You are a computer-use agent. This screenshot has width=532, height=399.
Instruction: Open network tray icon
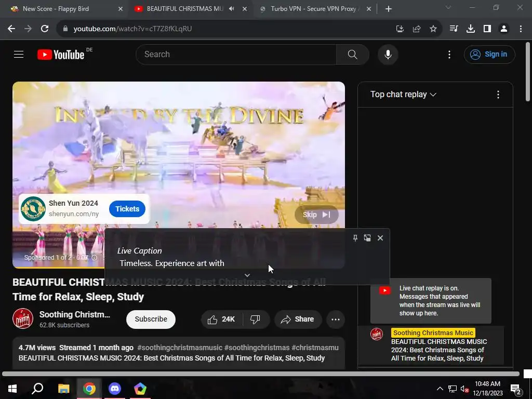pyautogui.click(x=453, y=389)
